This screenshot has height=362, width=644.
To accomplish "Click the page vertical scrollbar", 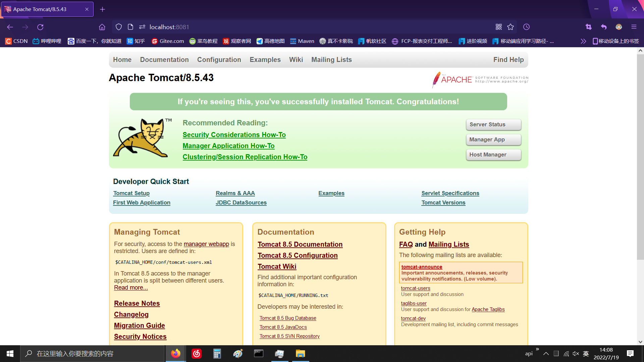I will click(x=640, y=157).
